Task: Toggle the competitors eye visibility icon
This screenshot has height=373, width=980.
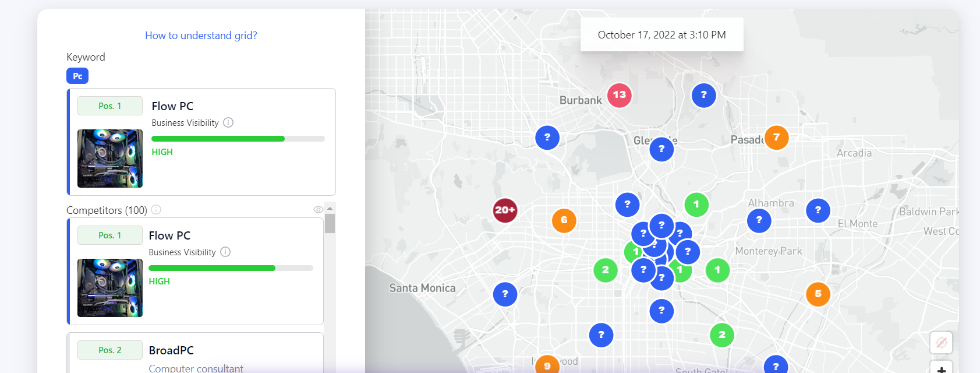Action: pyautogui.click(x=318, y=209)
